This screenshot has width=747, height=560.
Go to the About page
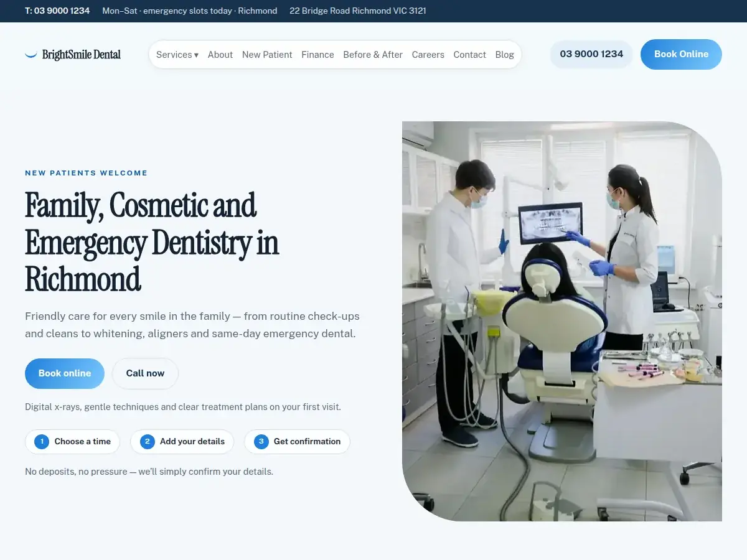tap(220, 55)
